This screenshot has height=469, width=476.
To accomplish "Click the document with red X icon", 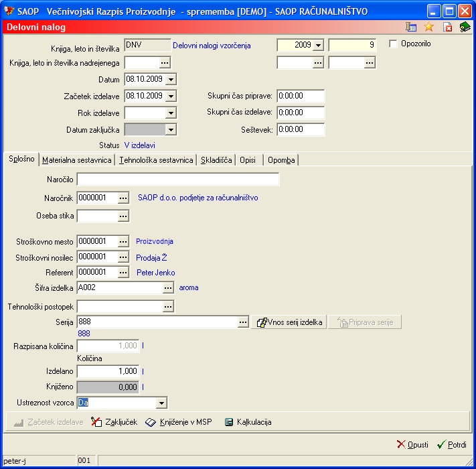I will (447, 27).
